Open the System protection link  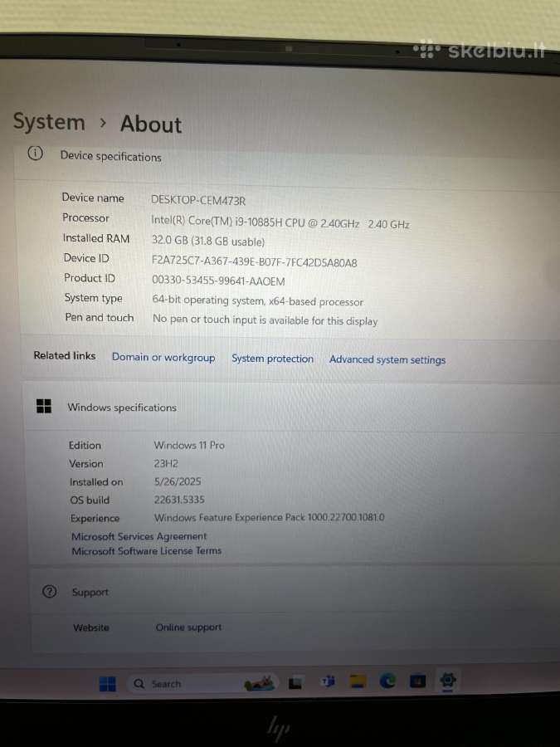tap(272, 359)
